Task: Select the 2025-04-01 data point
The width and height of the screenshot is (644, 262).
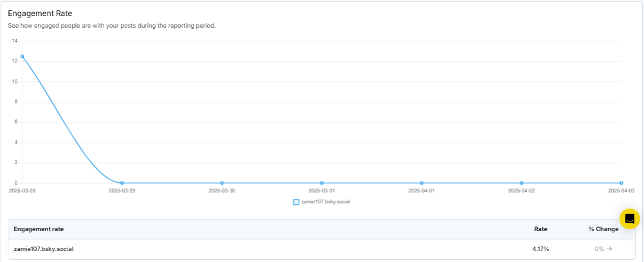Action: [x=421, y=183]
